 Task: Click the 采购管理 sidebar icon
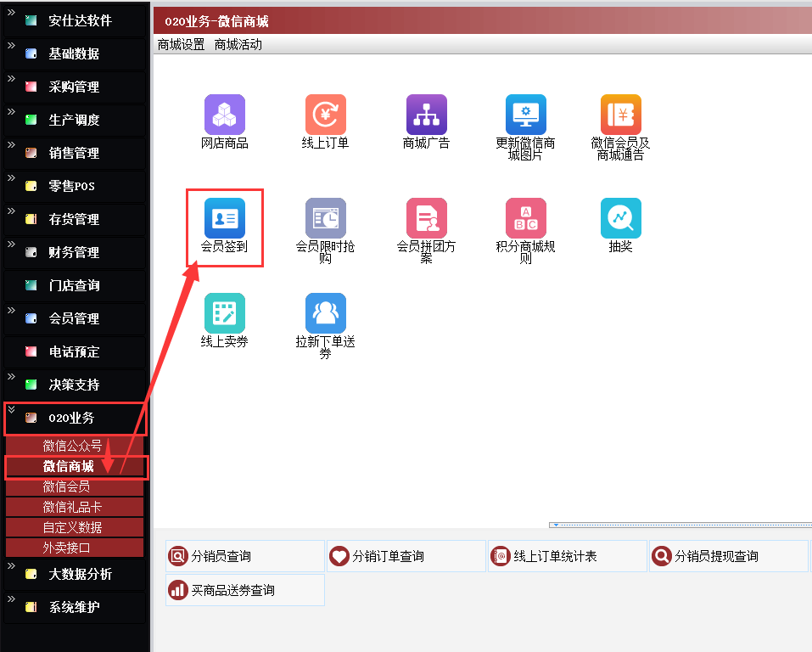click(x=31, y=87)
